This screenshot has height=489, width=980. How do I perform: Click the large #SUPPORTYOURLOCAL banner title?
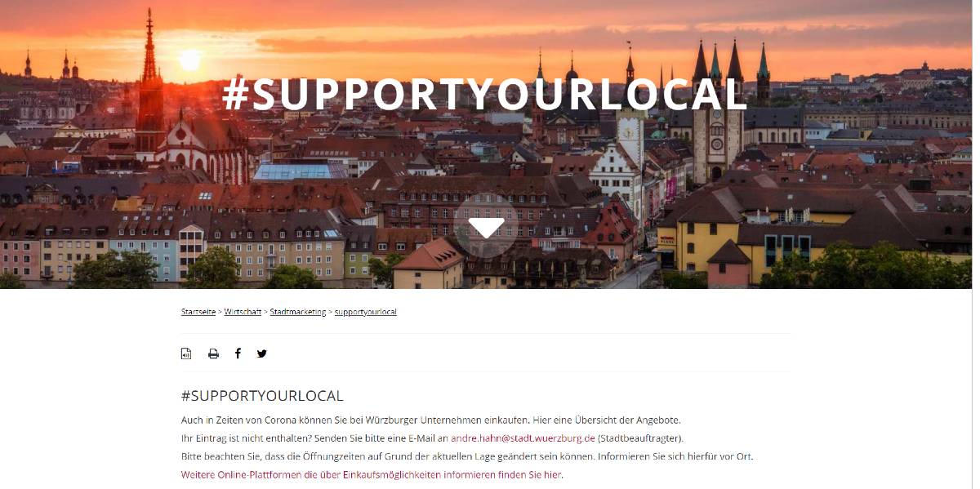[x=485, y=94]
